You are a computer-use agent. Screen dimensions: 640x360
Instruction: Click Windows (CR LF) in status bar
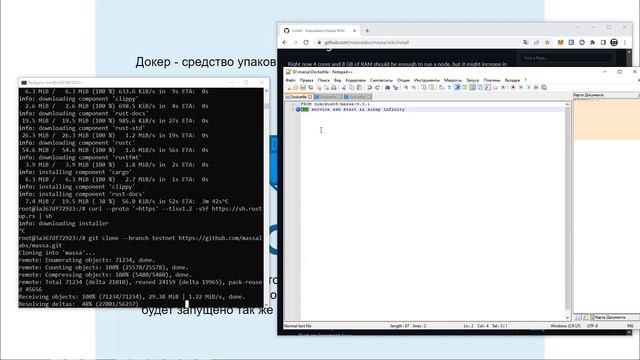click(x=565, y=326)
